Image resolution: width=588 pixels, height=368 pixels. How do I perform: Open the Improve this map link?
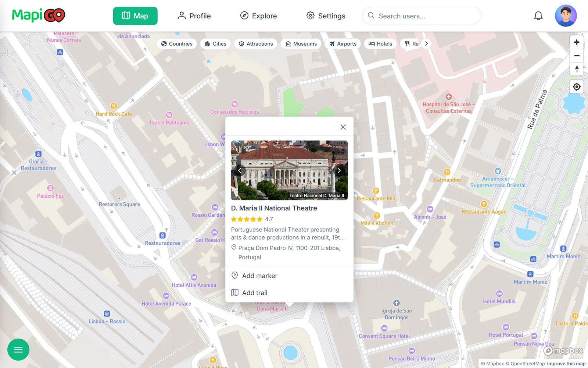pos(566,364)
